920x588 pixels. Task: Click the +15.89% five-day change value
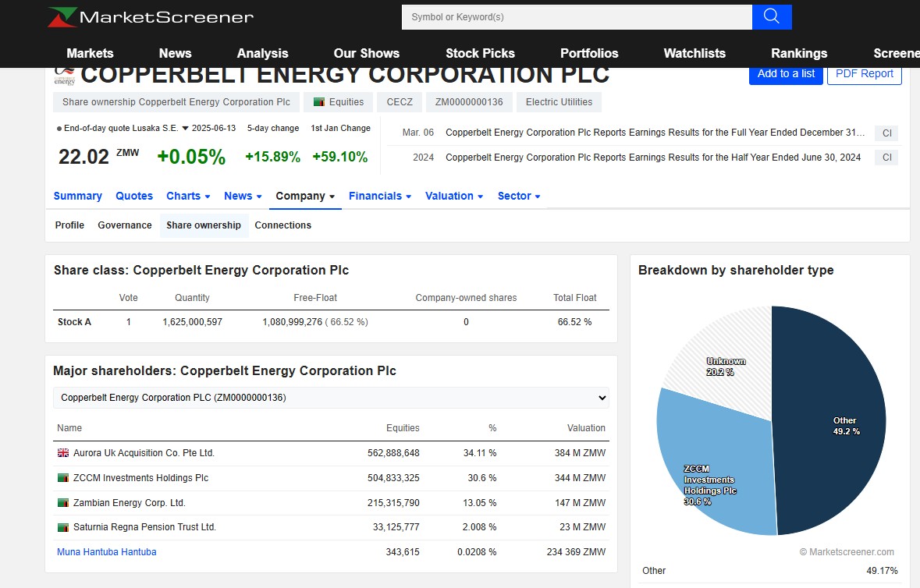273,157
